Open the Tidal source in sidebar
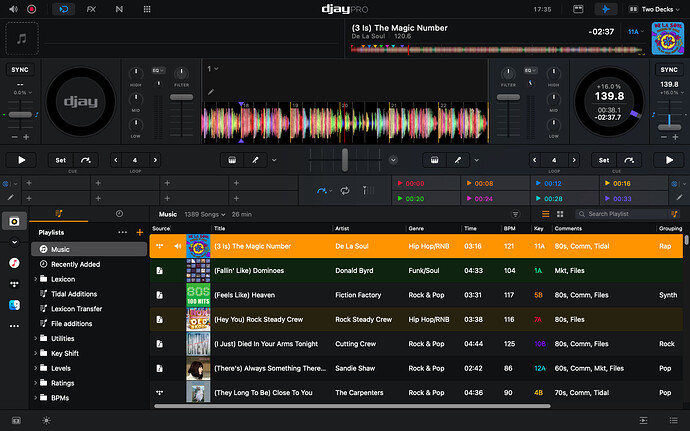Screen dimensions: 690x431 (14, 284)
